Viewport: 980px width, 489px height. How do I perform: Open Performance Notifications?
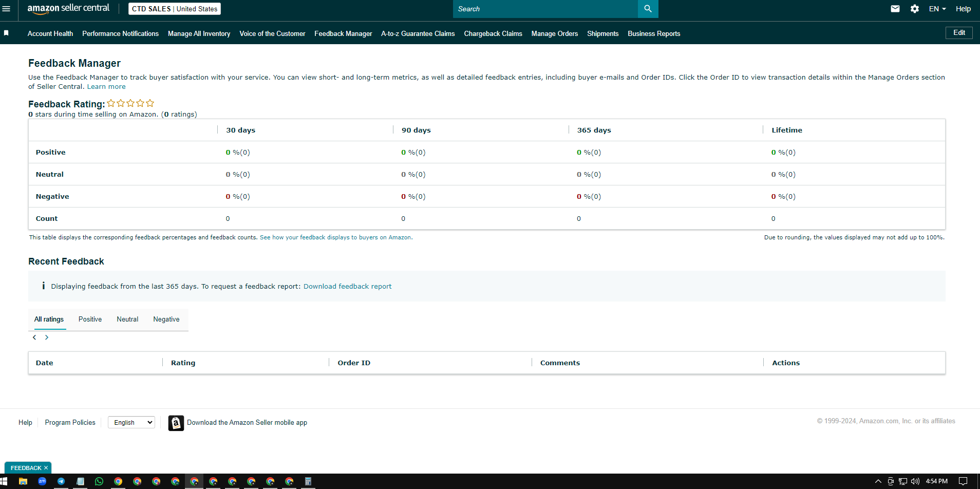coord(120,33)
